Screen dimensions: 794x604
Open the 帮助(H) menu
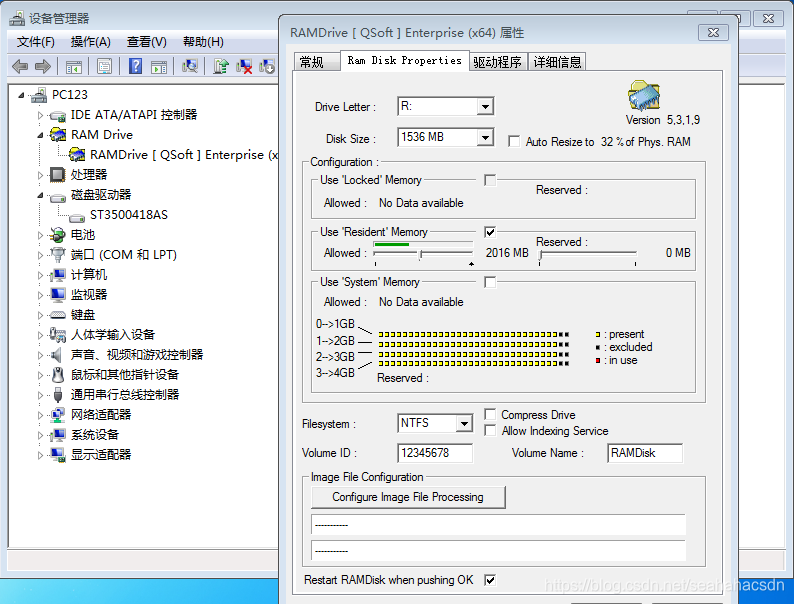click(x=203, y=42)
